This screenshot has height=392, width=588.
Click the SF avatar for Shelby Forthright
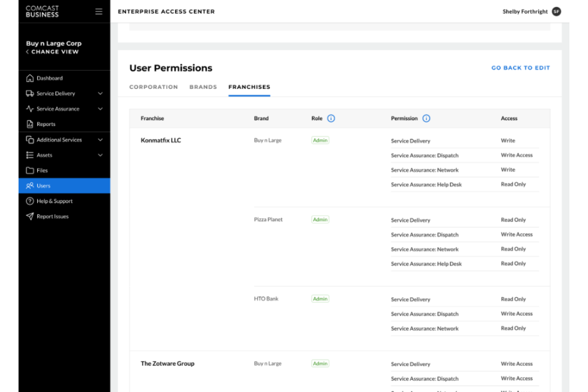[556, 12]
